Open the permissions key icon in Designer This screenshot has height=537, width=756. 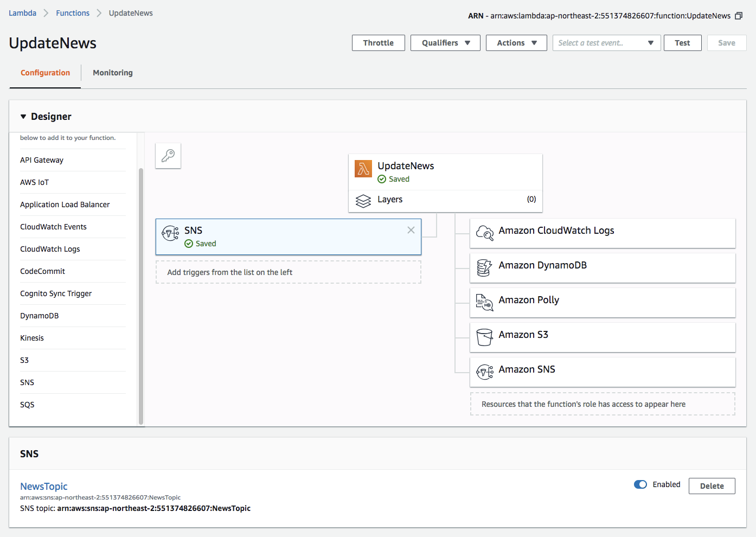pos(168,156)
